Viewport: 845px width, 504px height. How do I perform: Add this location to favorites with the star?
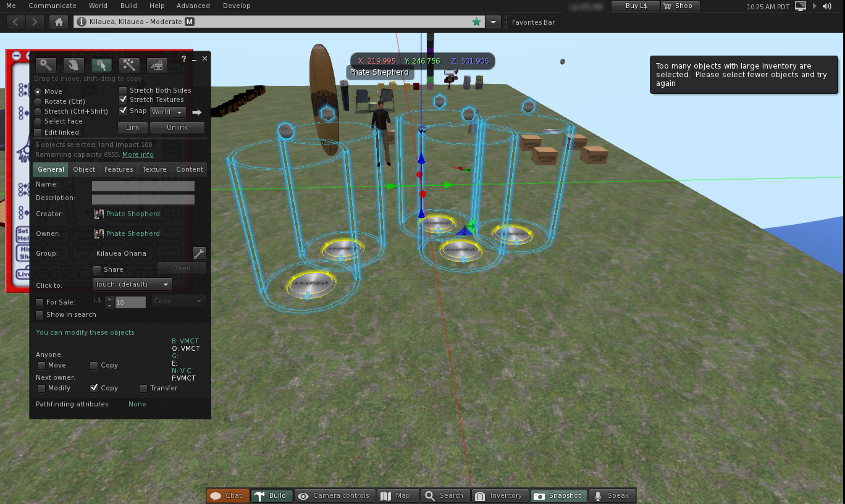476,22
